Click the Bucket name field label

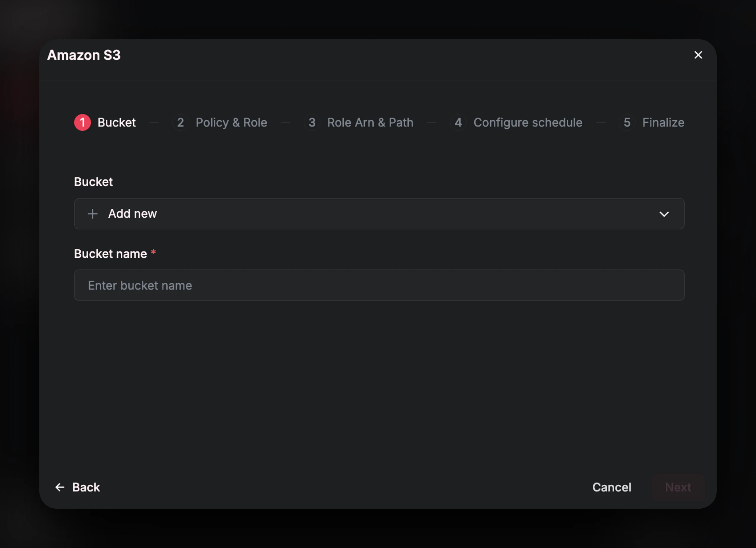(110, 254)
